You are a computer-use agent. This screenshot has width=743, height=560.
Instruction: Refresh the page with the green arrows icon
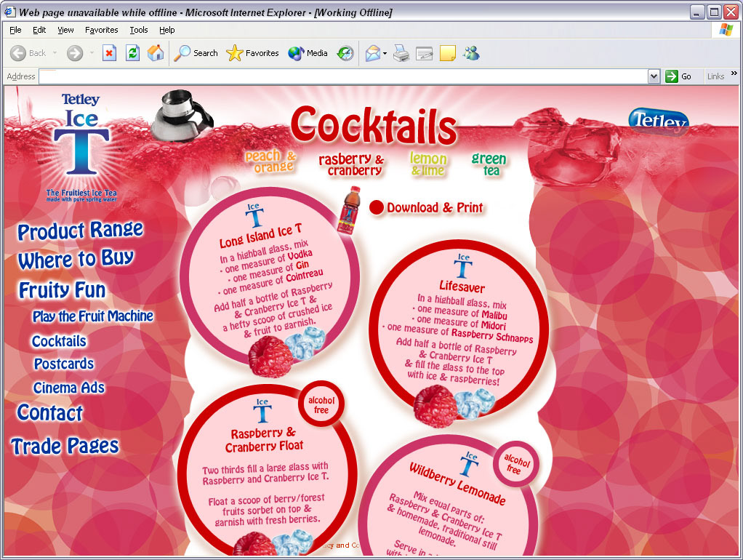pyautogui.click(x=132, y=53)
